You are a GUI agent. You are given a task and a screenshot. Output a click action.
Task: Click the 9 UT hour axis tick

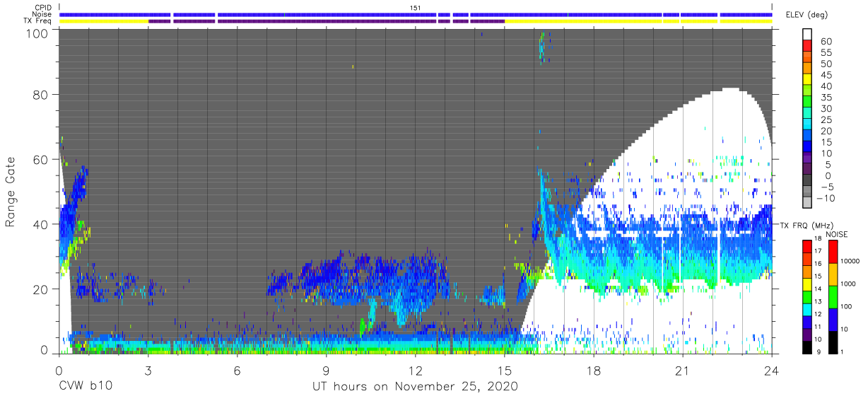[327, 371]
